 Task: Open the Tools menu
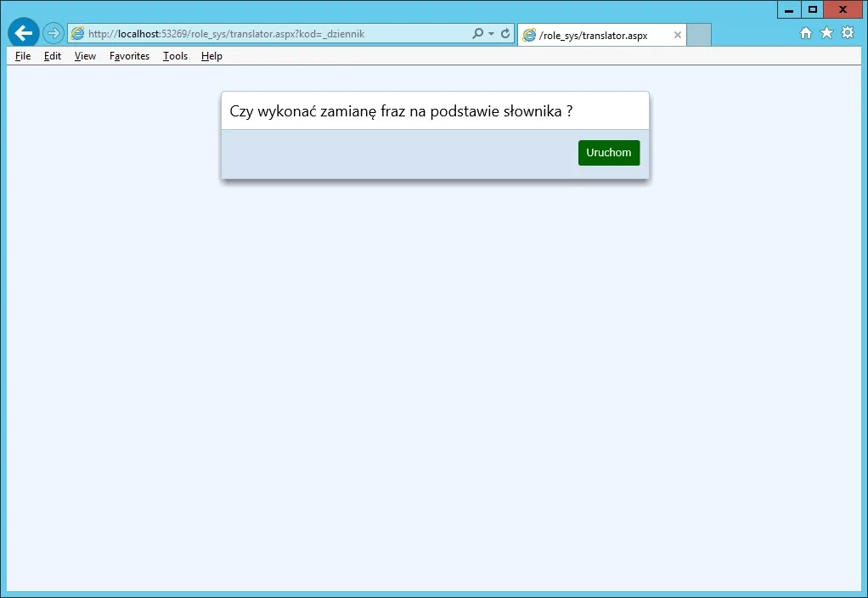coord(175,56)
